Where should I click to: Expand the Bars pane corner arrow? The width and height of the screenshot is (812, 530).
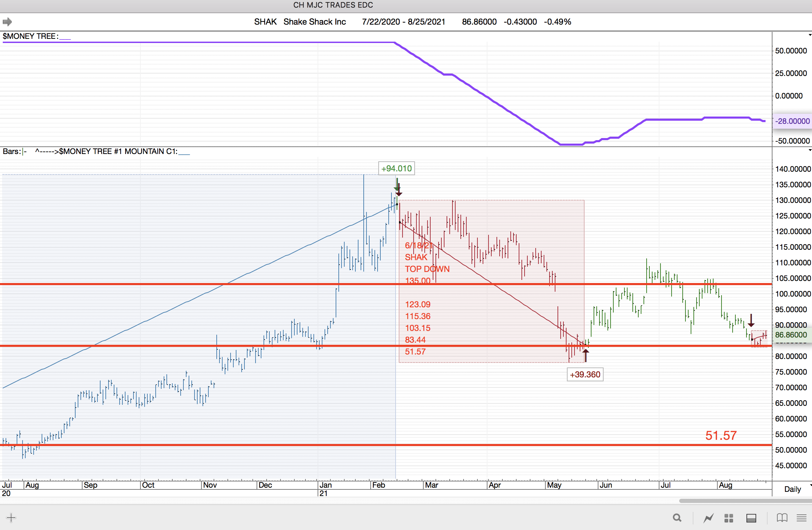(x=810, y=150)
